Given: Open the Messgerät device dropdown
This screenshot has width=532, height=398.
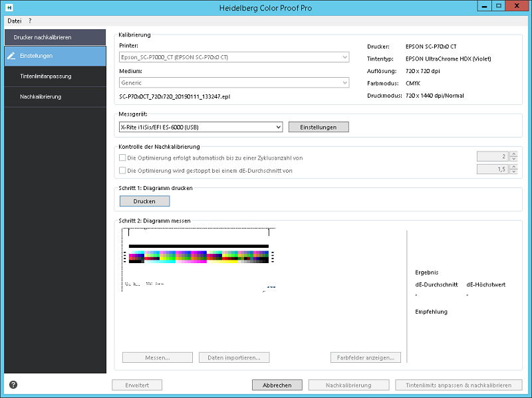Looking at the screenshot, I should click(201, 127).
